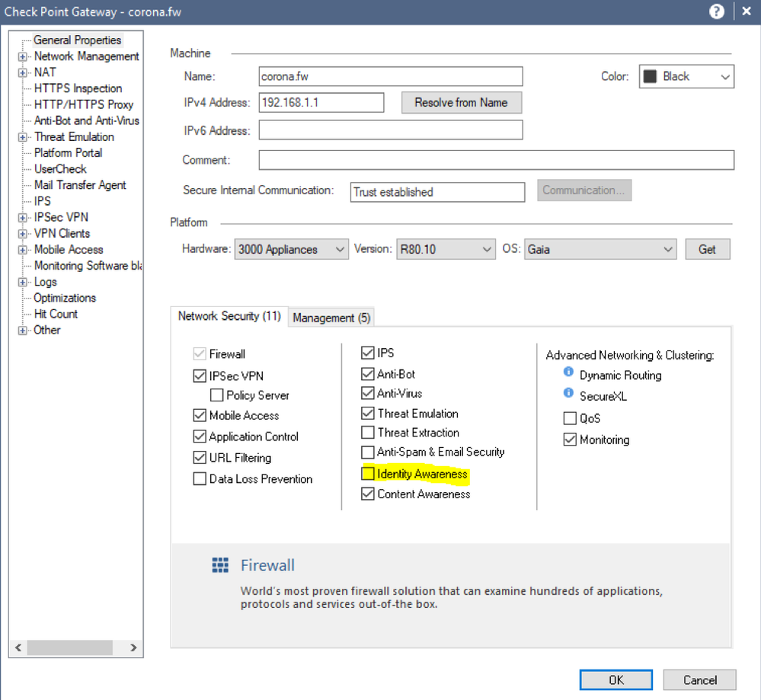Select General Properties in the tree
761x700 pixels.
click(77, 40)
